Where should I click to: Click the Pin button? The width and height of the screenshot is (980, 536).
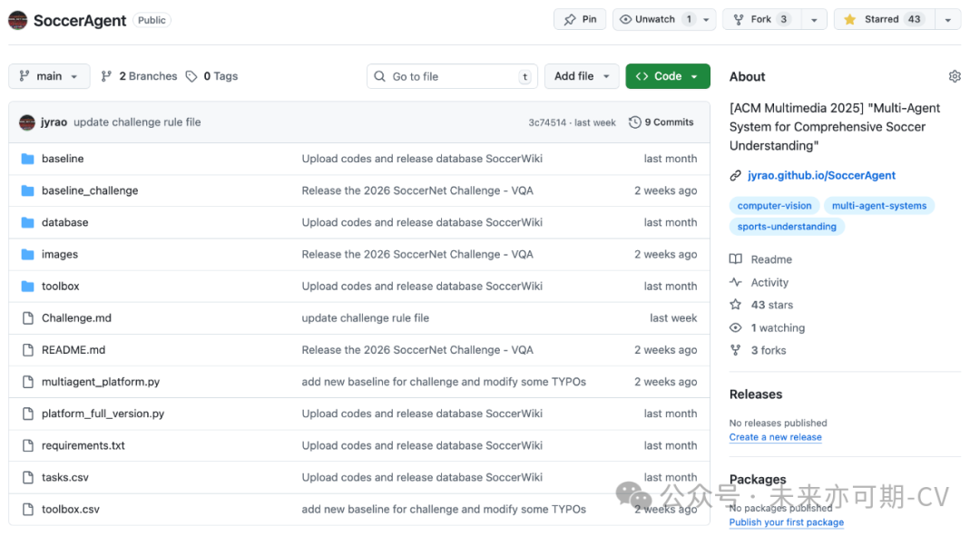click(579, 19)
